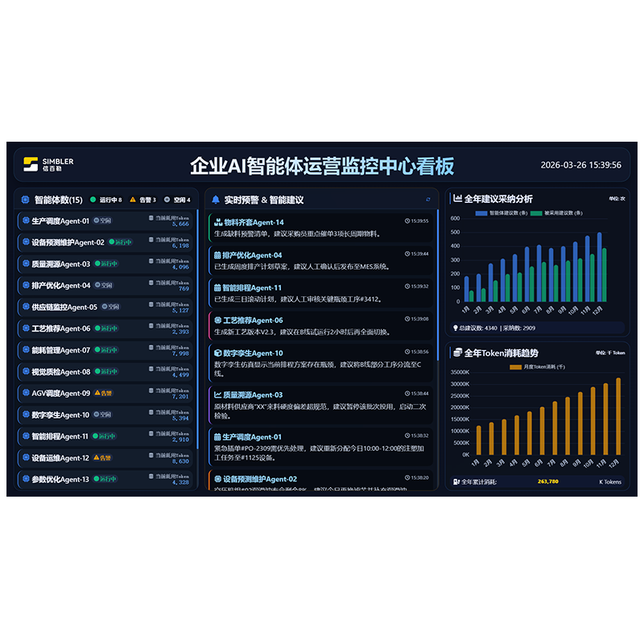Click the Token icon beside 全年Token消耗趋势
This screenshot has height=644, width=644.
tap(457, 353)
